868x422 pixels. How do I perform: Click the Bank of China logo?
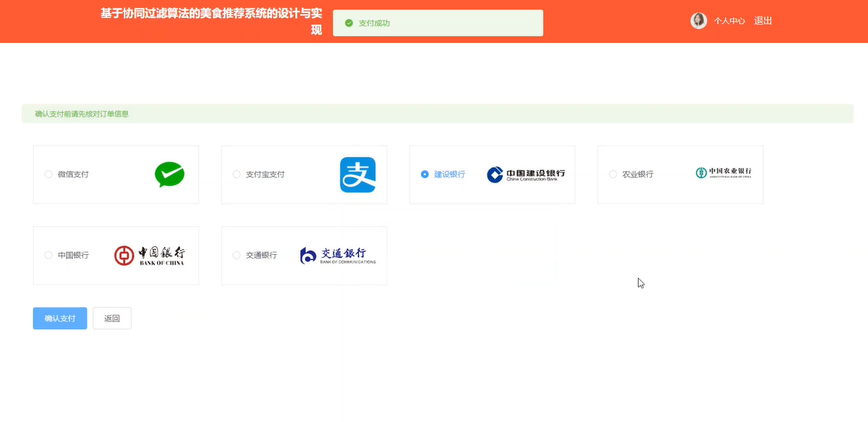click(150, 256)
